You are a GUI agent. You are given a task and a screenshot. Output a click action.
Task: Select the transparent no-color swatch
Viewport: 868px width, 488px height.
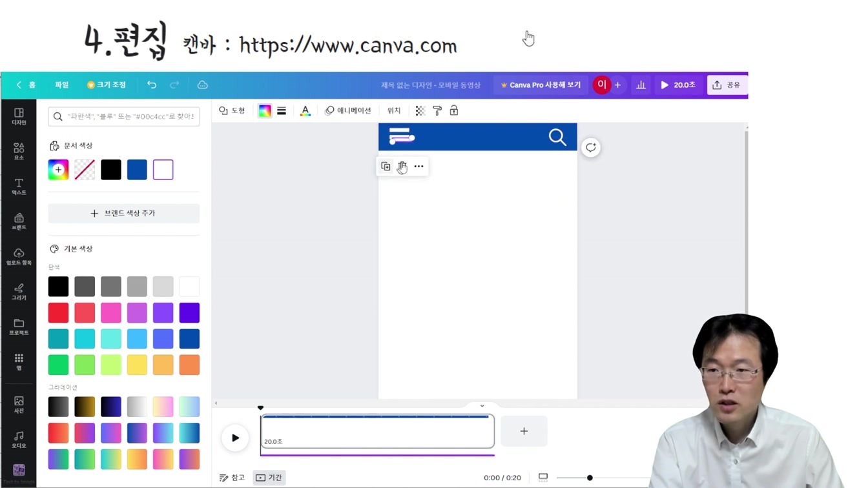point(85,170)
